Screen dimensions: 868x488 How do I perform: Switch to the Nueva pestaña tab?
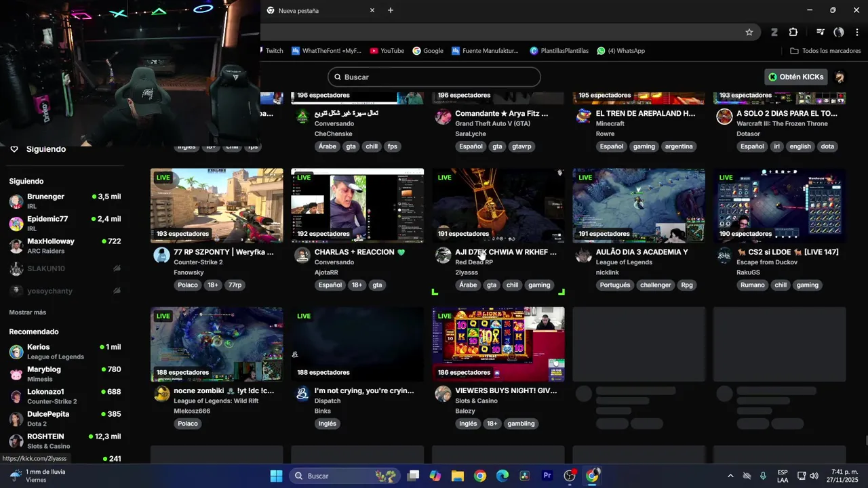click(x=320, y=10)
